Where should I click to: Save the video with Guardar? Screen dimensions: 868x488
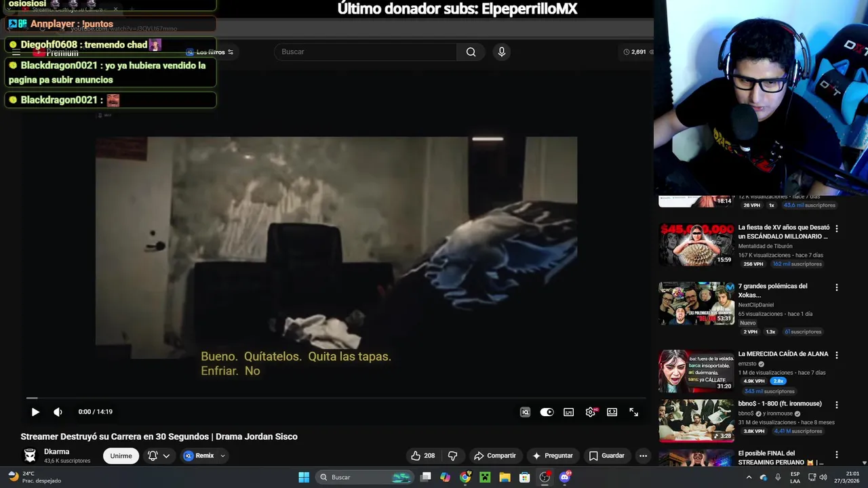point(606,455)
